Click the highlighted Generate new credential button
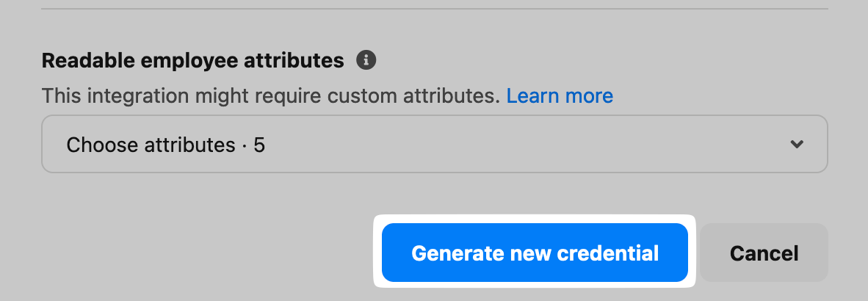 tap(535, 253)
